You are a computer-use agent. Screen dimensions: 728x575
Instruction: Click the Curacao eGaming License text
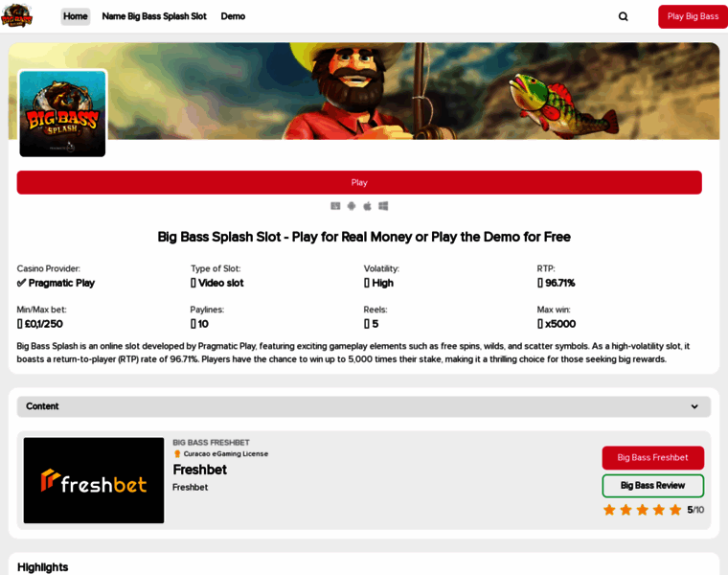click(x=226, y=454)
